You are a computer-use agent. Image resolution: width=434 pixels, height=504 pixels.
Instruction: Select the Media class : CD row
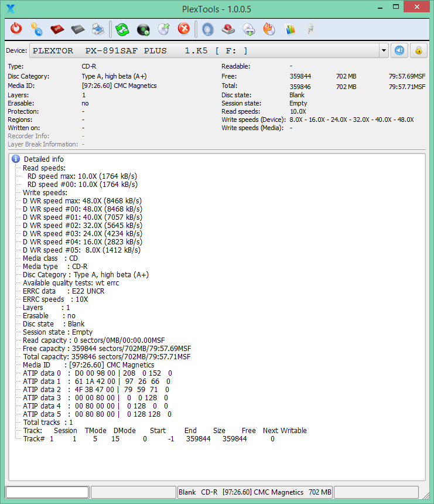(x=50, y=258)
